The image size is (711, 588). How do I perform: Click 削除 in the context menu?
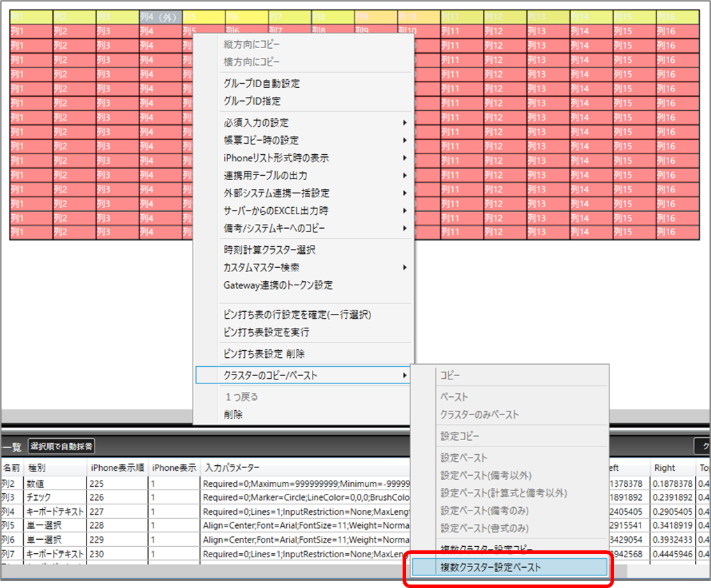click(x=233, y=414)
